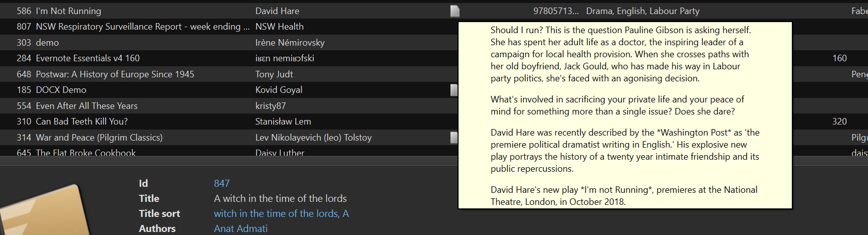Select 'Postwar: A History of Europe Since 1945'
This screenshot has width=868, height=235.
115,74
